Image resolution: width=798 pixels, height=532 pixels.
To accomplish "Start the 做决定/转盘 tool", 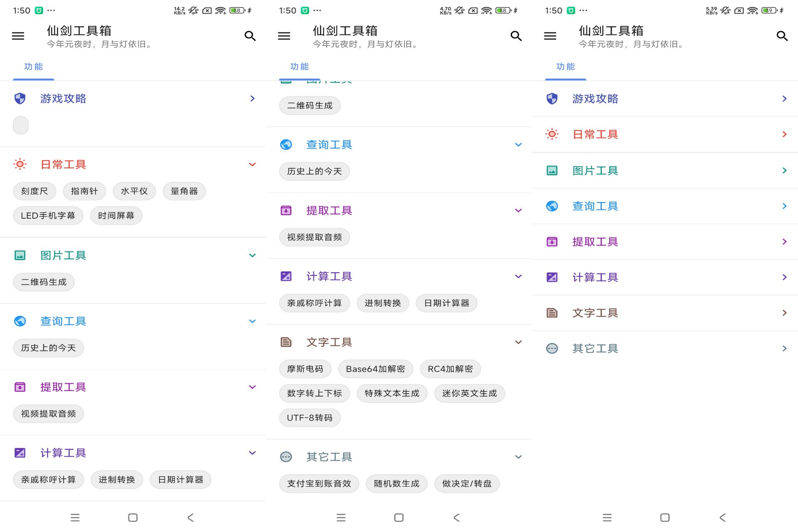I will point(467,483).
